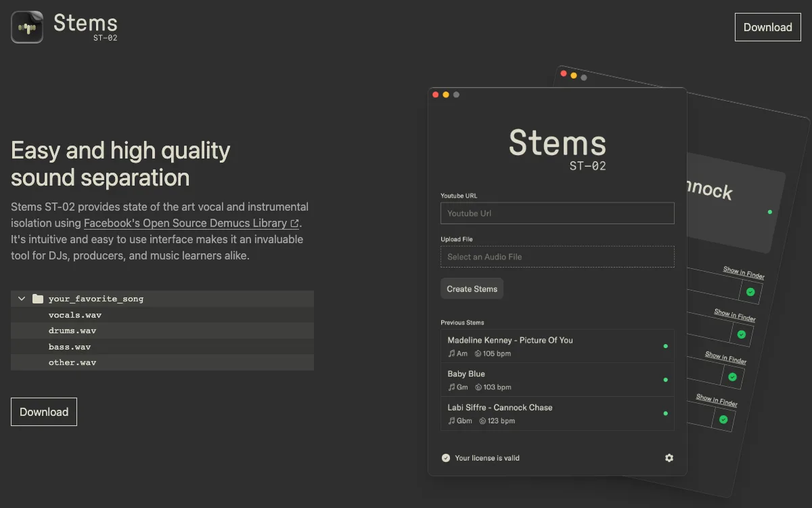The width and height of the screenshot is (812, 508).
Task: Click the Stems app logo icon
Action: click(27, 27)
